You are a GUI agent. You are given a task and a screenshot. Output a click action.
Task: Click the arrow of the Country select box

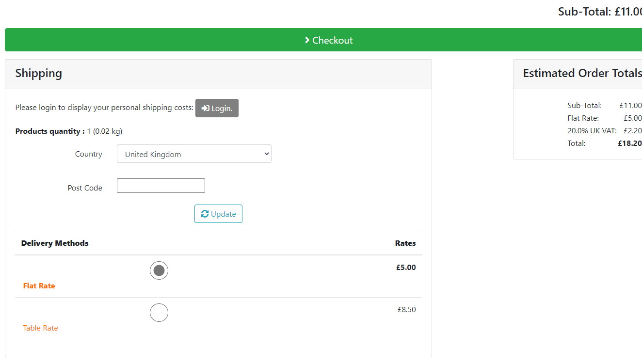point(266,154)
